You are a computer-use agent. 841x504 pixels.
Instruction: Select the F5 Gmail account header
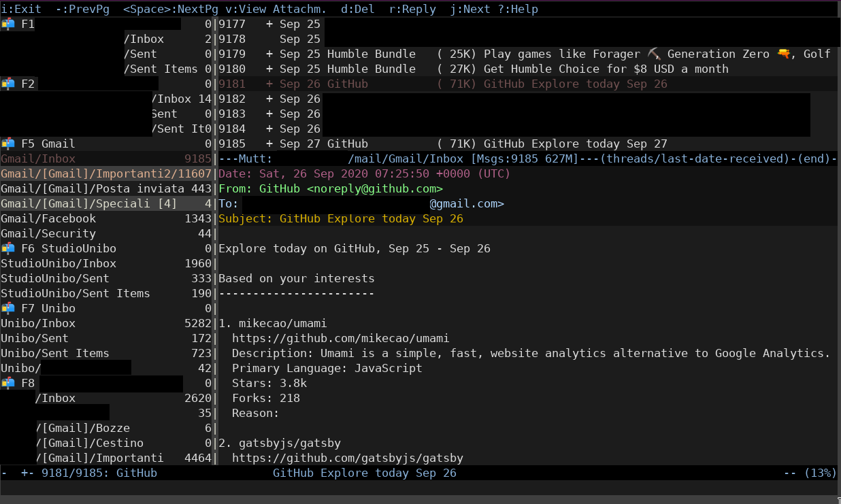coord(106,144)
